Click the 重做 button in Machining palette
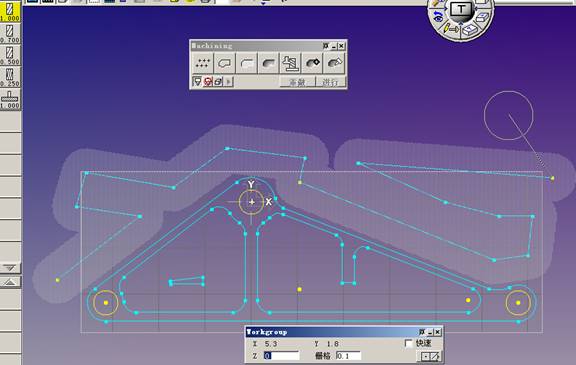 tap(297, 82)
